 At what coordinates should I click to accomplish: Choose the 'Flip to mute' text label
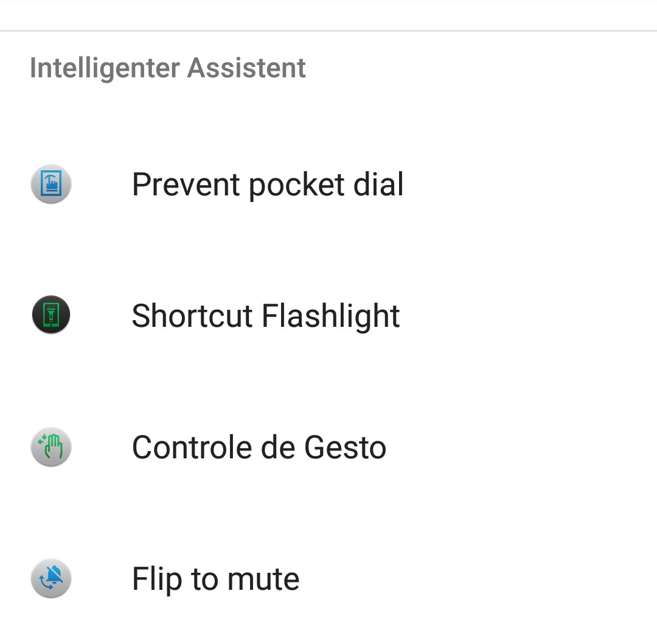tap(216, 579)
